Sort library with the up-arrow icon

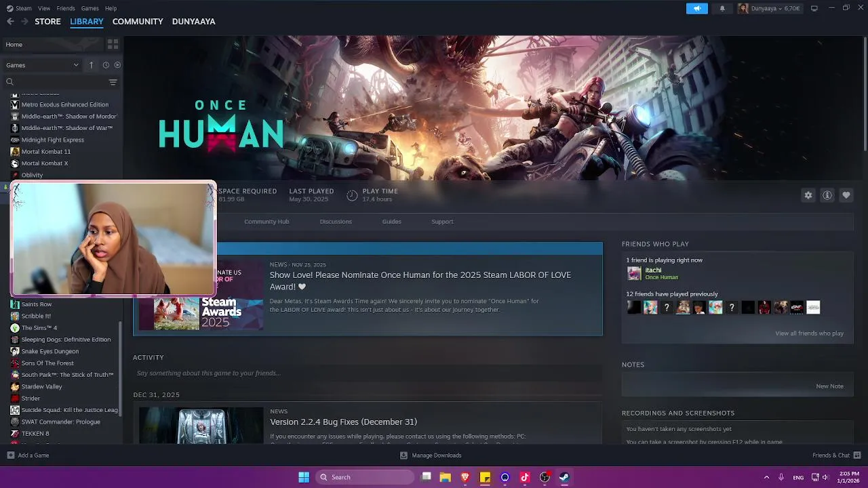[91, 65]
